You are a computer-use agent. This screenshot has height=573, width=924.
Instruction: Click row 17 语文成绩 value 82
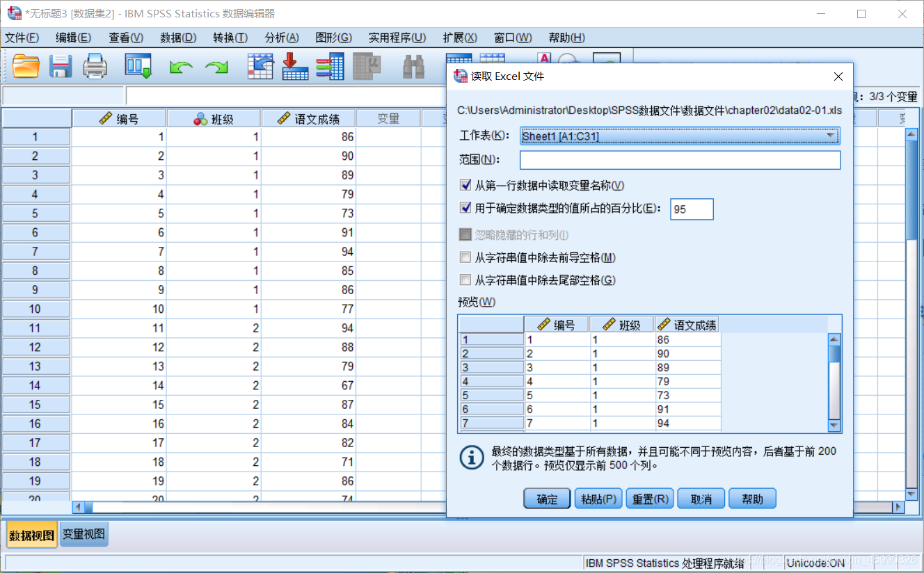pos(308,442)
